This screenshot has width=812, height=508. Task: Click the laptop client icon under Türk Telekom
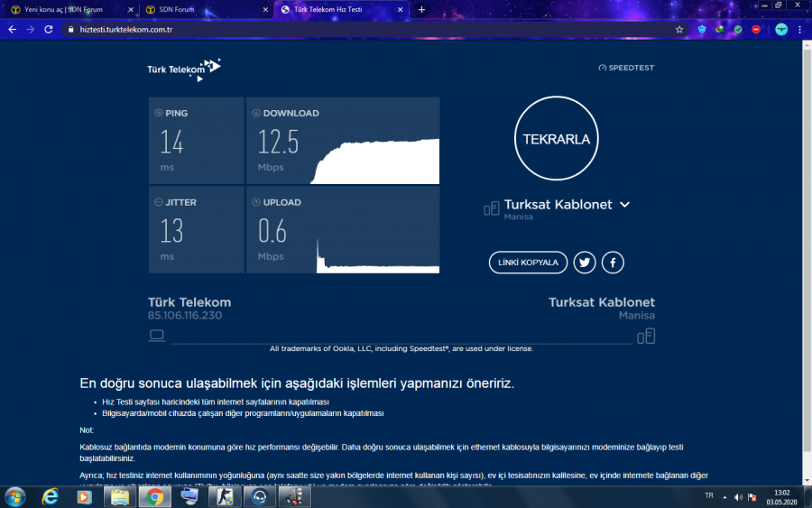[156, 335]
